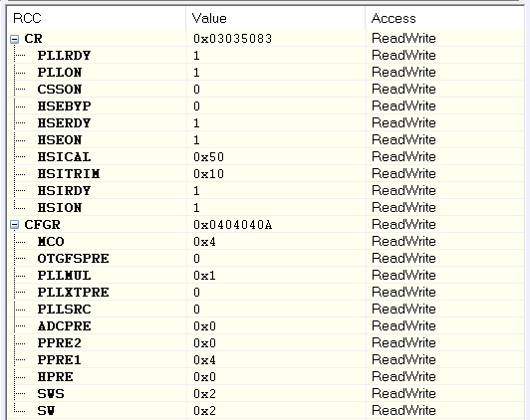Click the HSICAL value 0x50
530x420 pixels.
coord(209,157)
